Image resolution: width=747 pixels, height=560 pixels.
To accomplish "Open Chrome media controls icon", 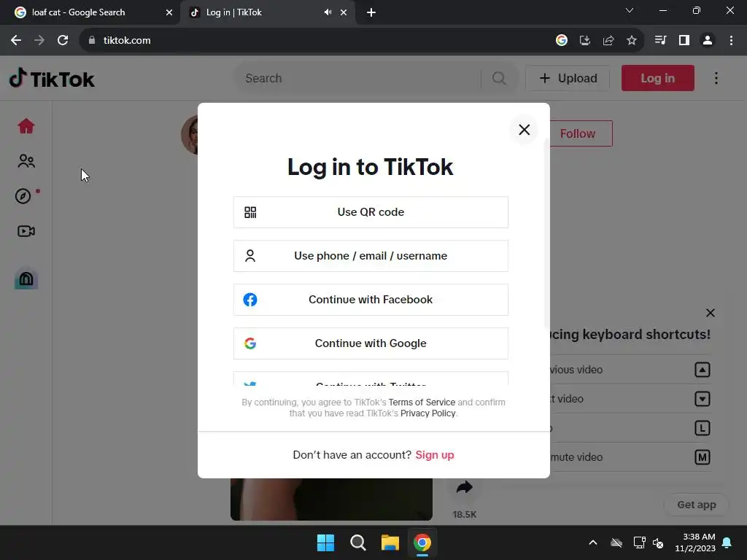I will 660,41.
